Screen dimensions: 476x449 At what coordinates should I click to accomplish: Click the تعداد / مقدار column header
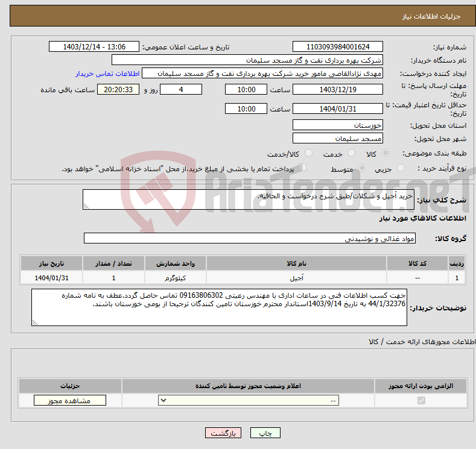click(113, 263)
